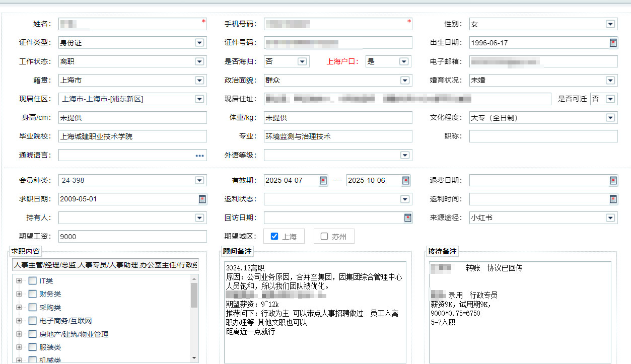
Task: Check the 机械类 job category box
Action: 33,360
